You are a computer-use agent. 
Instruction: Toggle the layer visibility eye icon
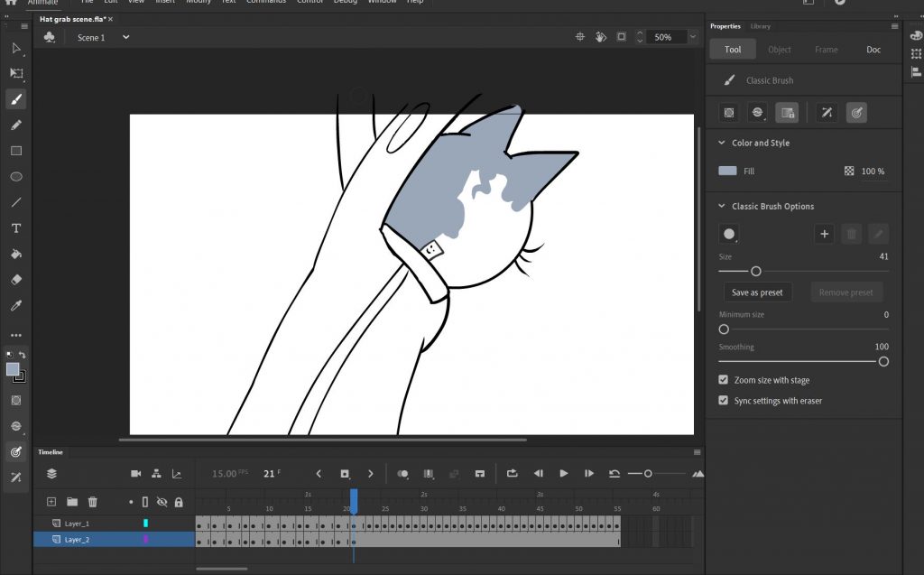(162, 502)
